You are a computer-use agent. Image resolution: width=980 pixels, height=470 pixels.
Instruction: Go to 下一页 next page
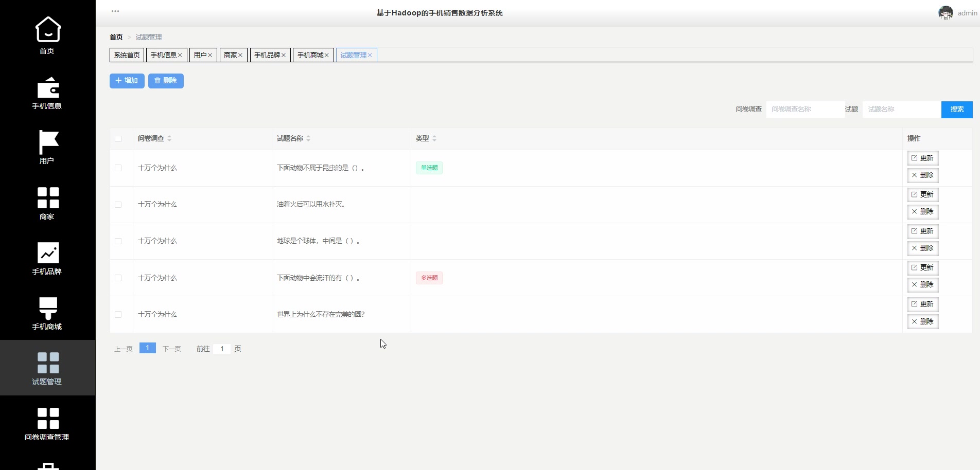172,349
